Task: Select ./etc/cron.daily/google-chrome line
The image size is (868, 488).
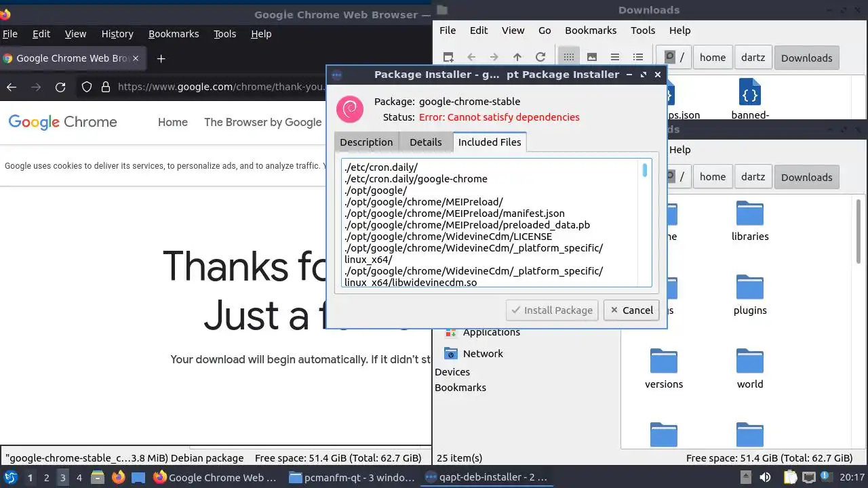Action: coord(416,179)
